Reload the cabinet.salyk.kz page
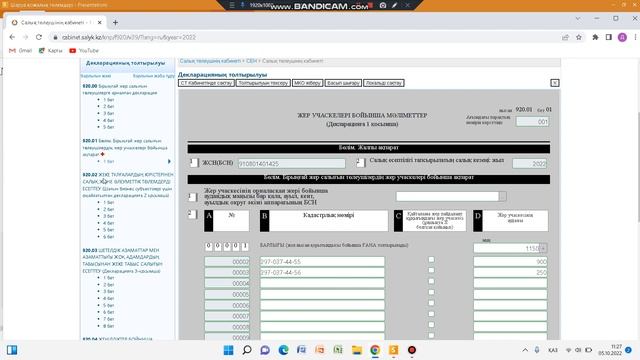This screenshot has height=360, width=640. click(x=39, y=37)
